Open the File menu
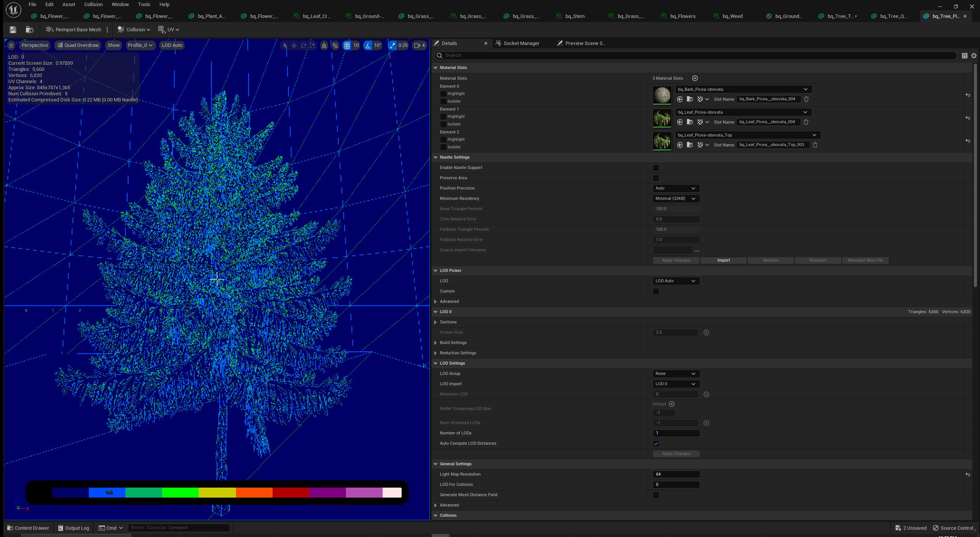Image resolution: width=980 pixels, height=537 pixels. [32, 5]
